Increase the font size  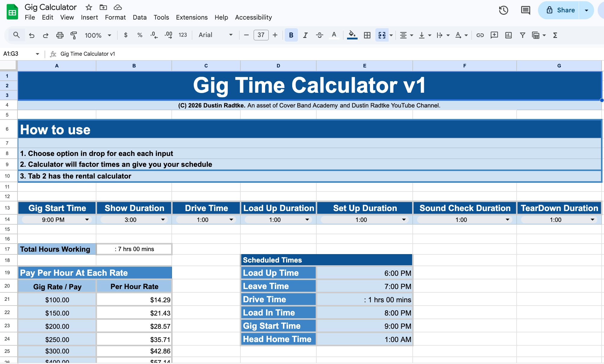click(x=275, y=35)
